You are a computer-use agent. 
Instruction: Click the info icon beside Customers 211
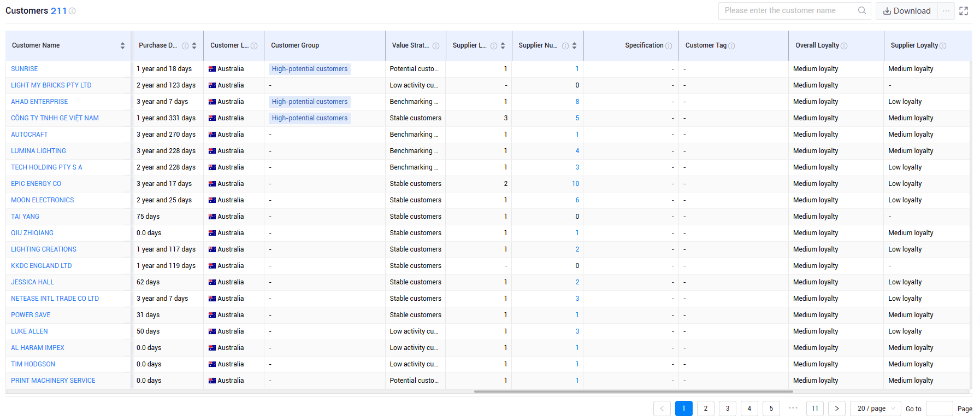[x=72, y=11]
